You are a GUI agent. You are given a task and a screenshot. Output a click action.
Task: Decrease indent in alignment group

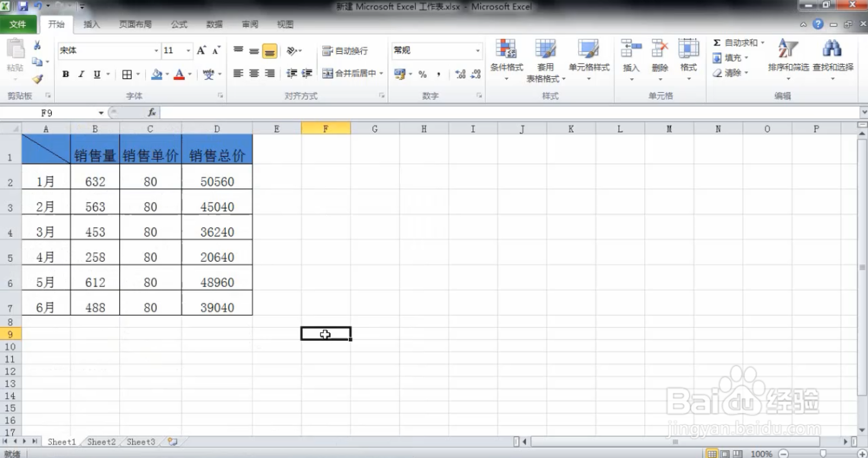click(x=292, y=73)
